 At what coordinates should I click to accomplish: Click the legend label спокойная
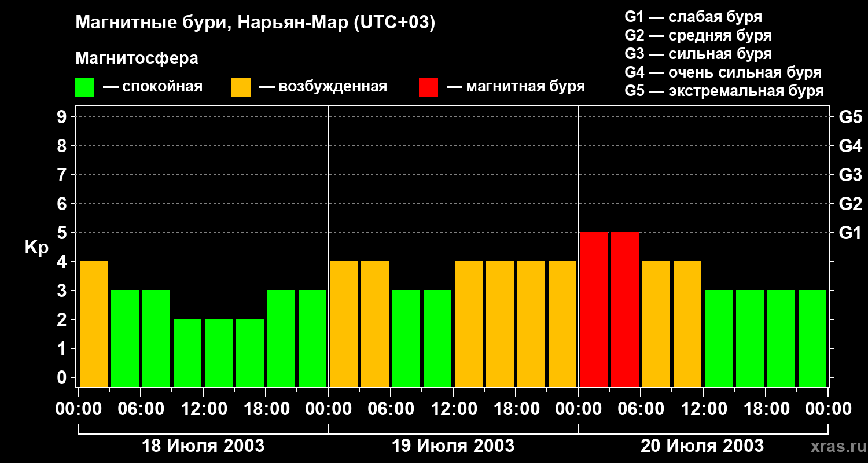162,87
